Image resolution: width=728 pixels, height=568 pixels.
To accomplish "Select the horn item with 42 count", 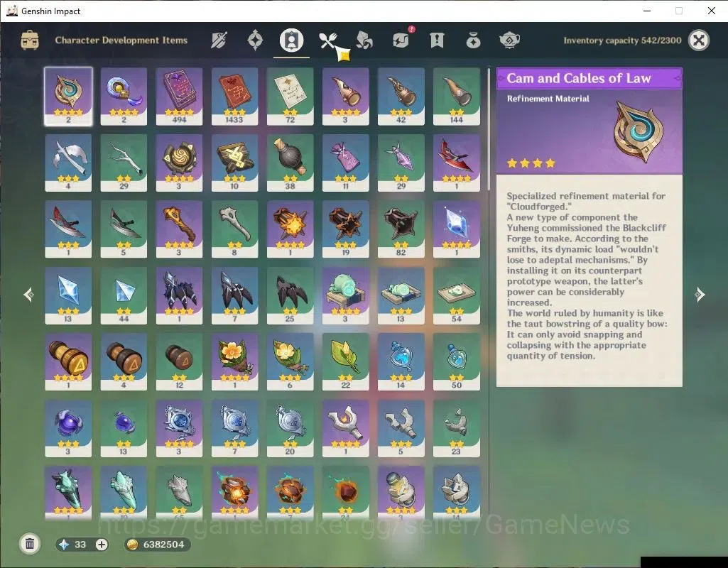I will [401, 97].
